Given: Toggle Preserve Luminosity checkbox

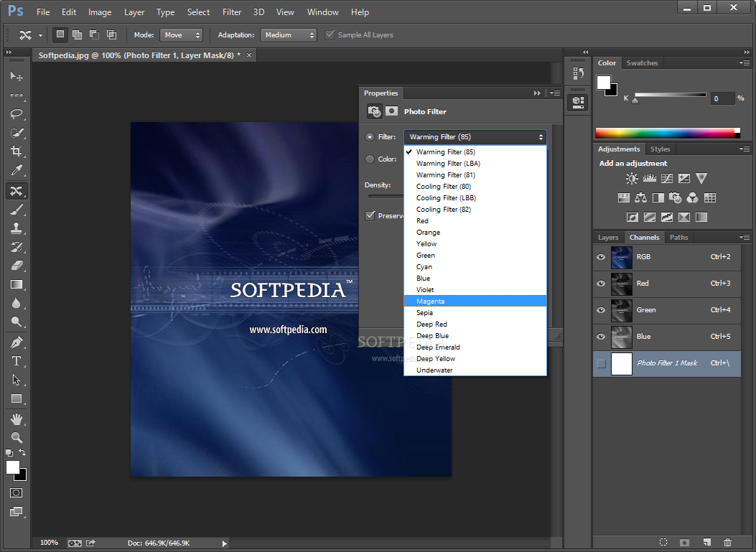Looking at the screenshot, I should tap(370, 215).
